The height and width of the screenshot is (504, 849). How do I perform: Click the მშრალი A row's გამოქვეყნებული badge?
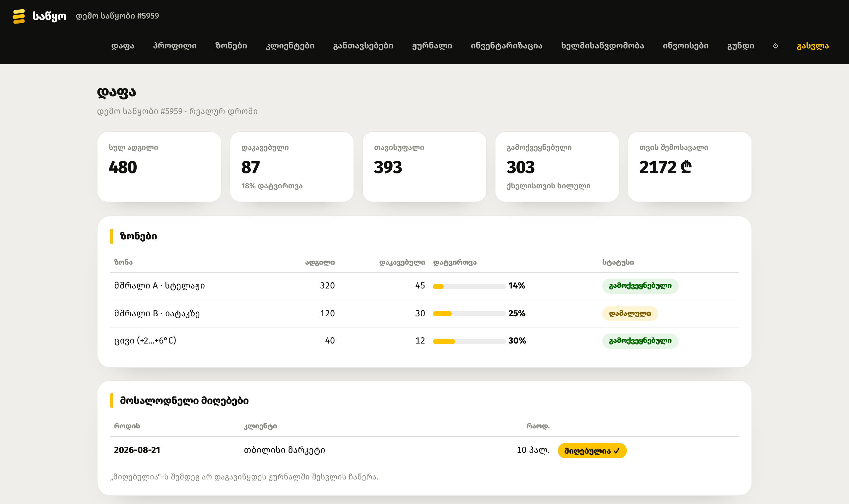click(640, 286)
